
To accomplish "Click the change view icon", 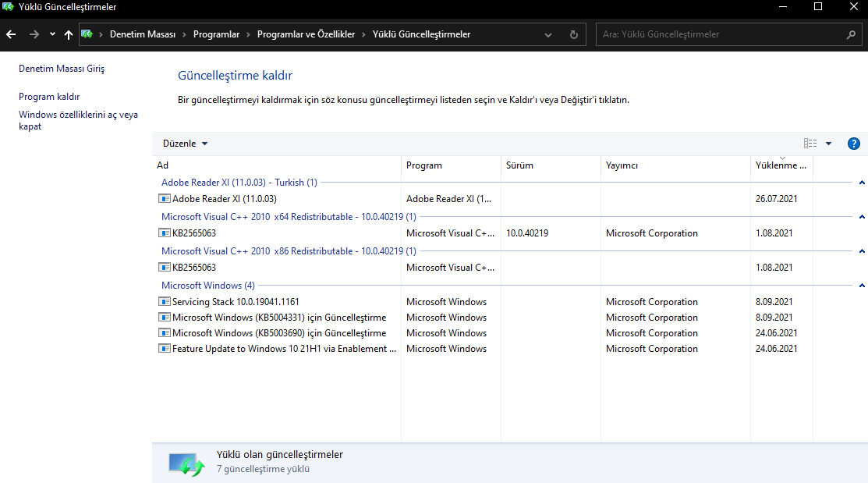I will coord(810,144).
